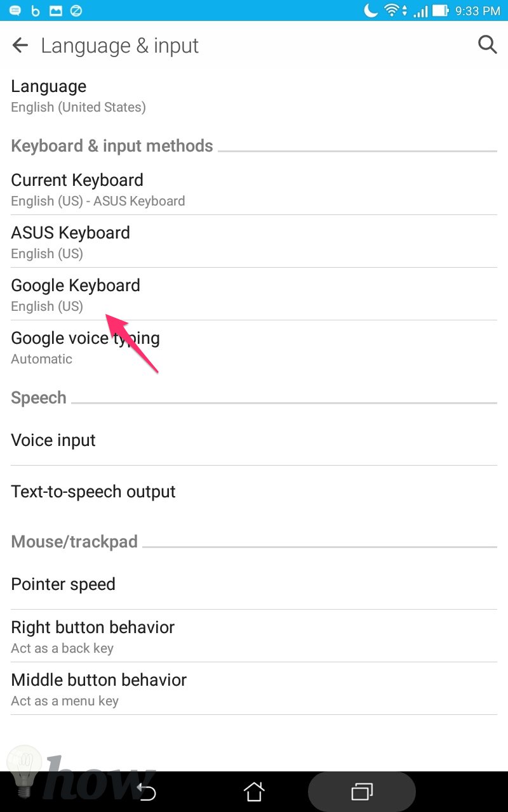
Task: Tap the home navigation button
Action: (254, 791)
